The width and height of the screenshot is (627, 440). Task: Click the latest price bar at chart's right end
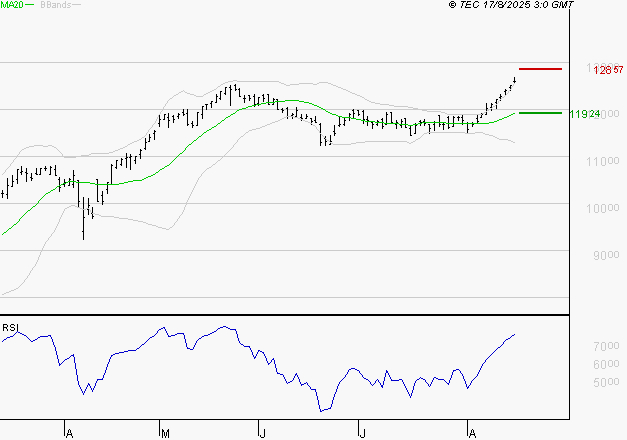pos(515,80)
